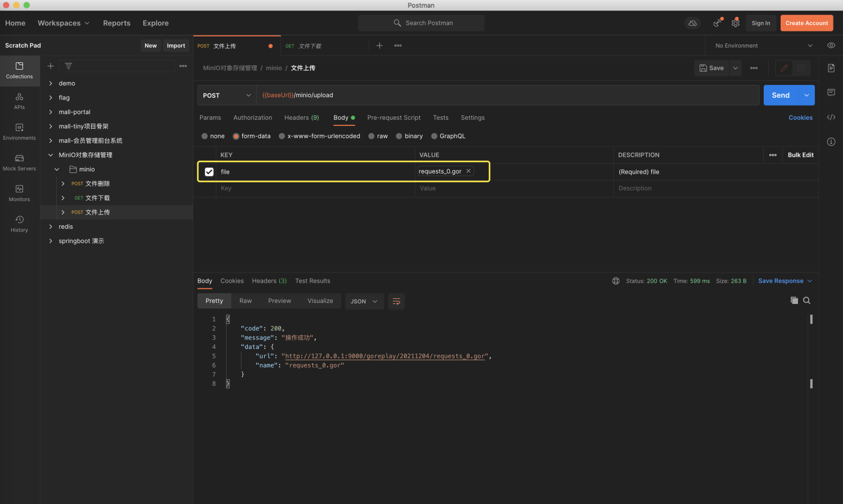Screen dimensions: 843x504
Task: Click the blue Send button
Action: coord(781,96)
